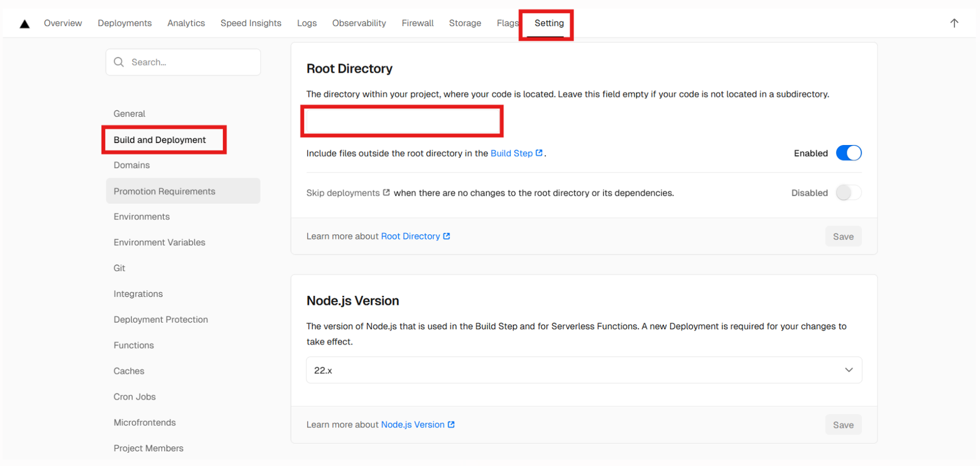Focus the settings Search box

click(x=190, y=62)
